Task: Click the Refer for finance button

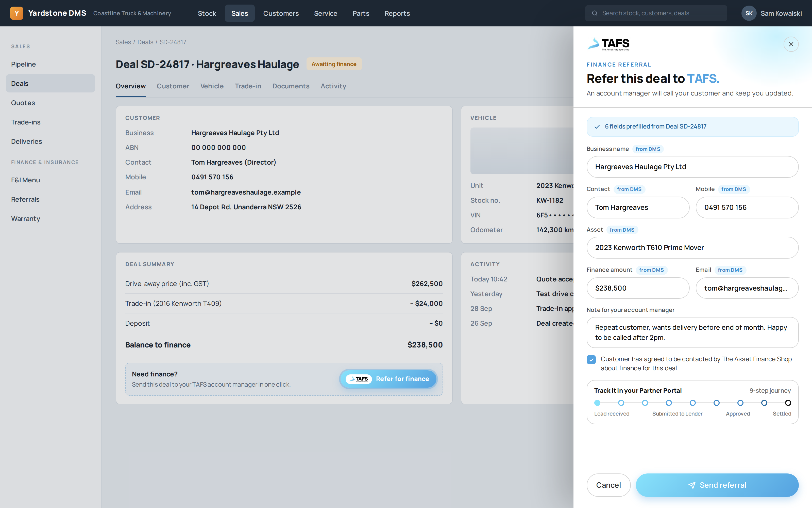Action: (388, 379)
